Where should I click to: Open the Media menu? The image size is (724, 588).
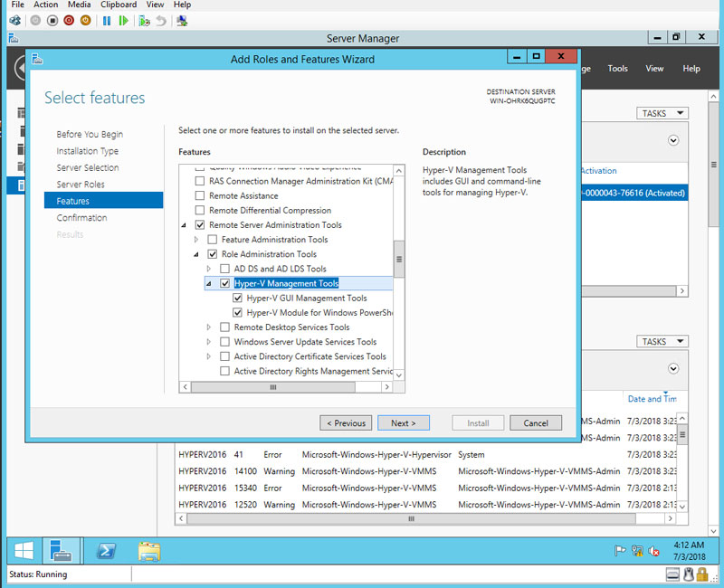tap(79, 5)
